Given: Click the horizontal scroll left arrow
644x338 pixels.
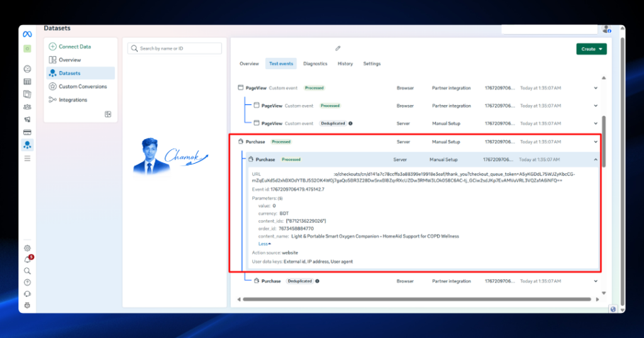Looking at the screenshot, I should pyautogui.click(x=238, y=300).
